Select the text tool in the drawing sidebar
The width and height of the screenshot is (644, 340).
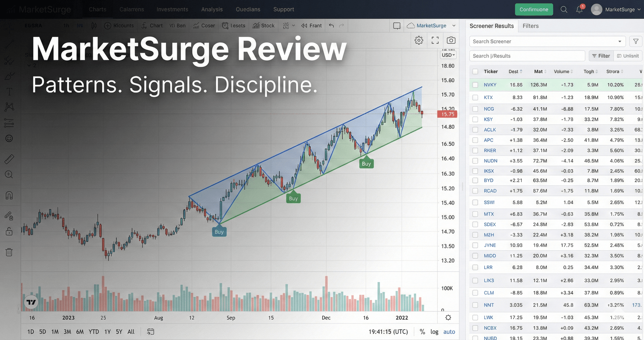click(9, 92)
